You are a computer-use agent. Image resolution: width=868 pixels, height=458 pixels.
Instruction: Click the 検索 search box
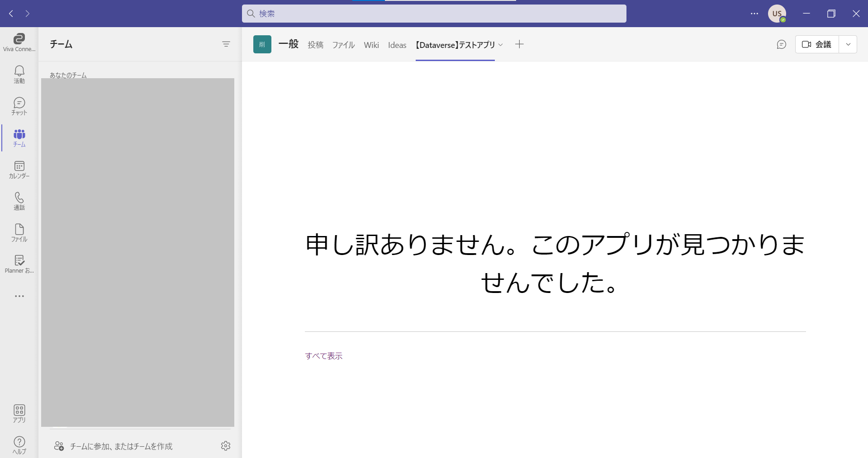pos(434,14)
